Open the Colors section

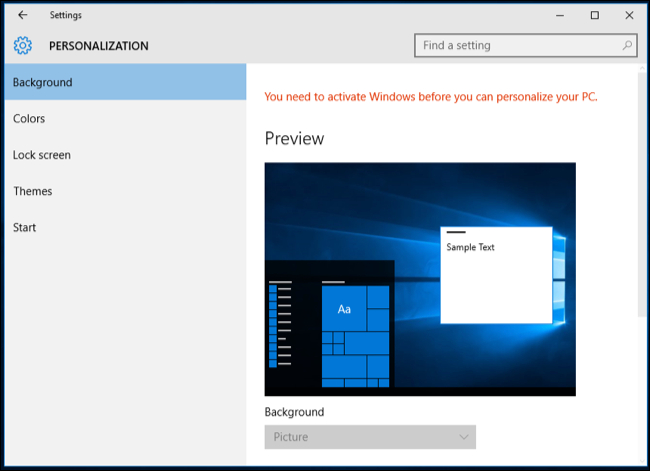(x=125, y=119)
